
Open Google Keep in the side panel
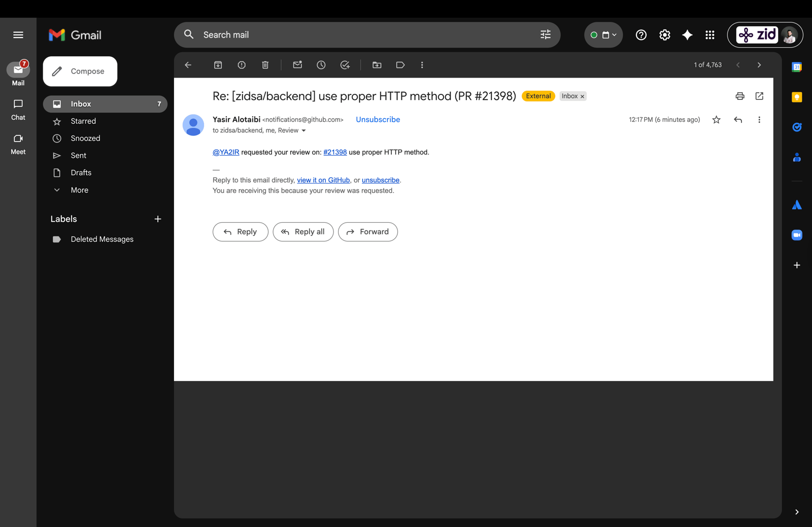click(x=797, y=97)
